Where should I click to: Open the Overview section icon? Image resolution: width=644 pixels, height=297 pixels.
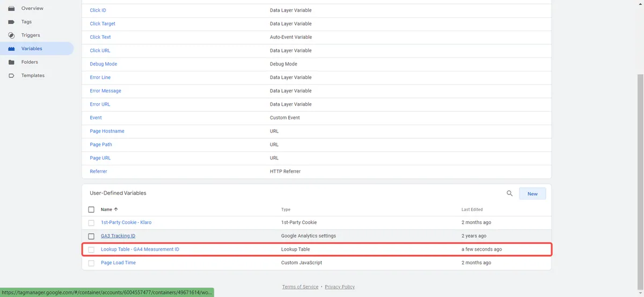(11, 9)
